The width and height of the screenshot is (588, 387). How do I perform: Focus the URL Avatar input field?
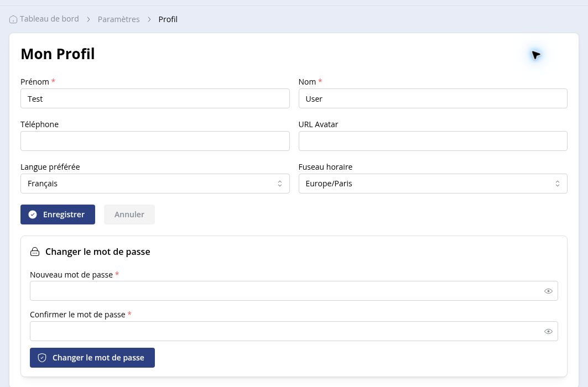coord(433,141)
